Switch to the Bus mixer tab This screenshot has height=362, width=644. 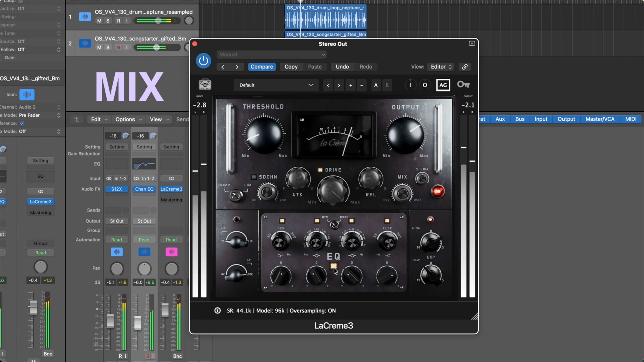coord(520,119)
